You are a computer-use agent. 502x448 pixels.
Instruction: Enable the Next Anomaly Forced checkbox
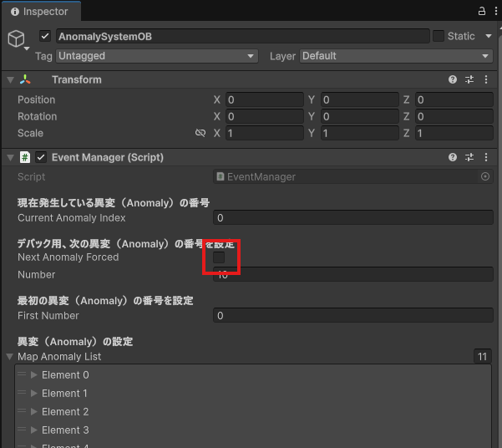[x=220, y=257]
